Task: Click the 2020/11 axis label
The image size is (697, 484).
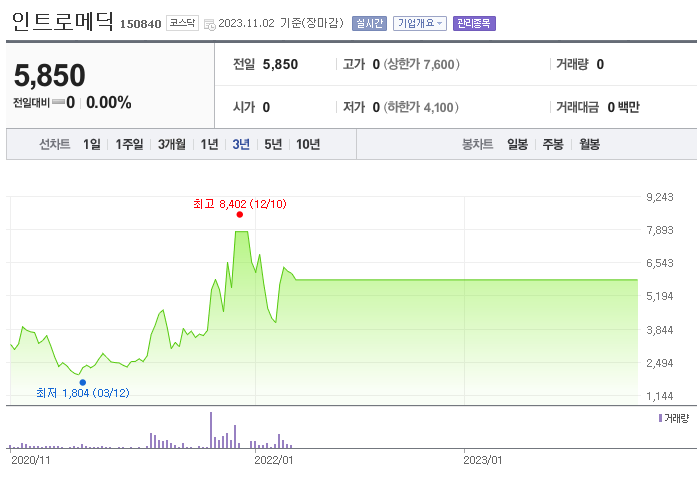Action: (31, 460)
